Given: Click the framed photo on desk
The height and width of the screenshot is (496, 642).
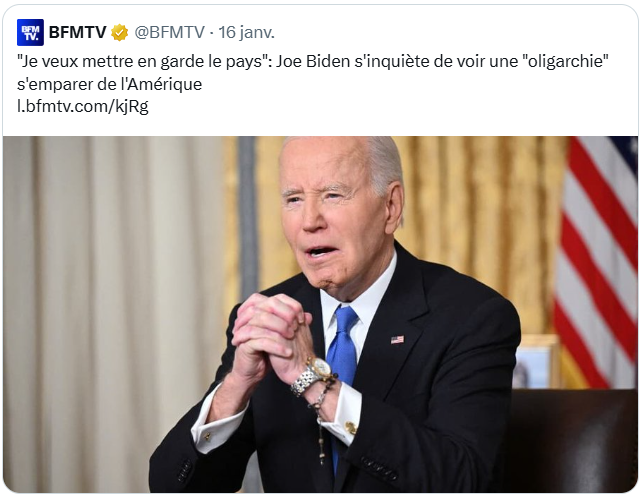Looking at the screenshot, I should tap(536, 361).
